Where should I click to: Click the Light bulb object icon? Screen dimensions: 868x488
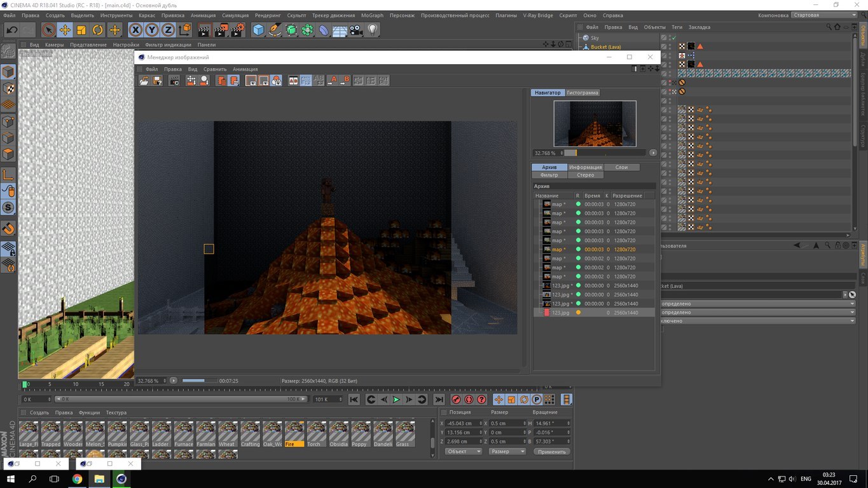[x=373, y=30]
